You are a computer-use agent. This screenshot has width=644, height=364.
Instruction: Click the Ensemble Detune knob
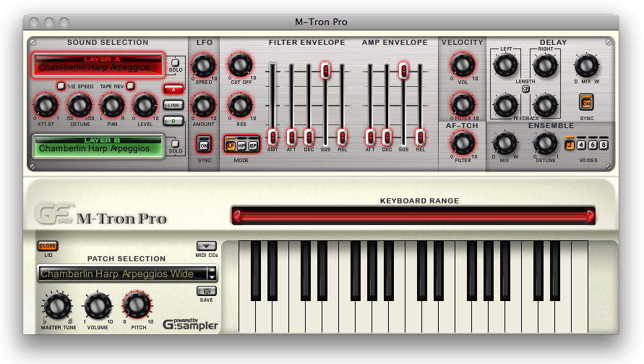[545, 143]
